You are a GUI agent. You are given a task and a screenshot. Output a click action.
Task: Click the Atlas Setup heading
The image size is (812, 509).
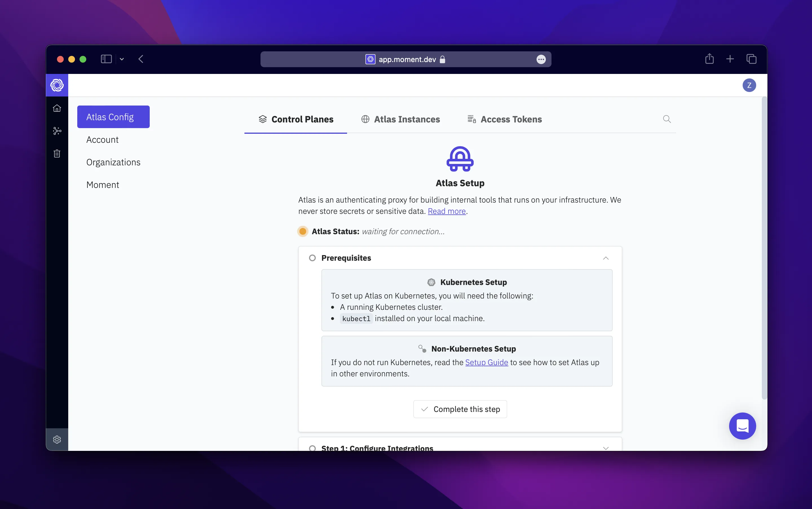(x=460, y=183)
